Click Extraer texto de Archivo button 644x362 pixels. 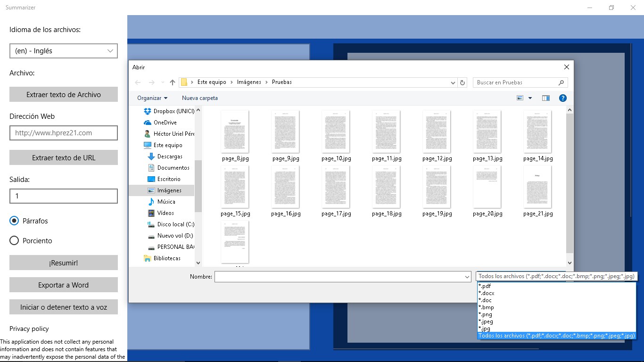(64, 94)
